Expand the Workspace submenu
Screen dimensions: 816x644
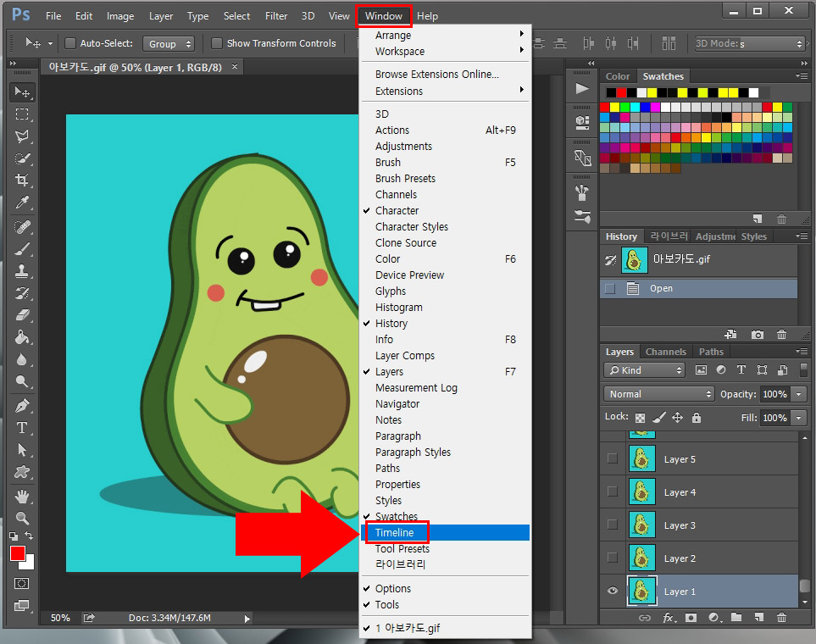click(x=446, y=51)
